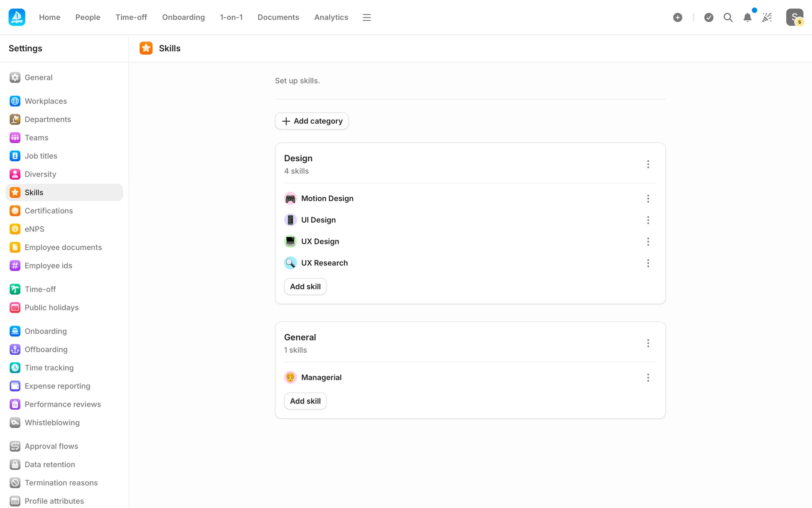This screenshot has width=812, height=508.
Task: Open options menu for Design category
Action: pos(648,164)
